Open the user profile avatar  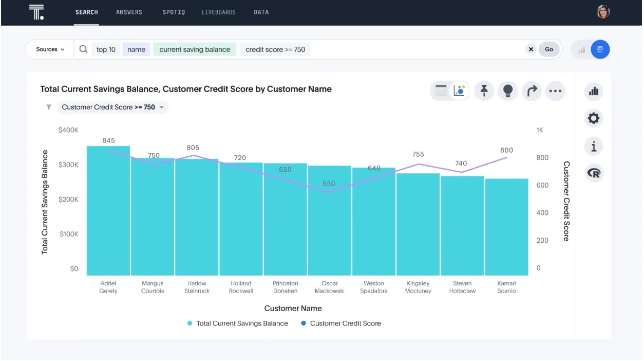click(x=603, y=11)
